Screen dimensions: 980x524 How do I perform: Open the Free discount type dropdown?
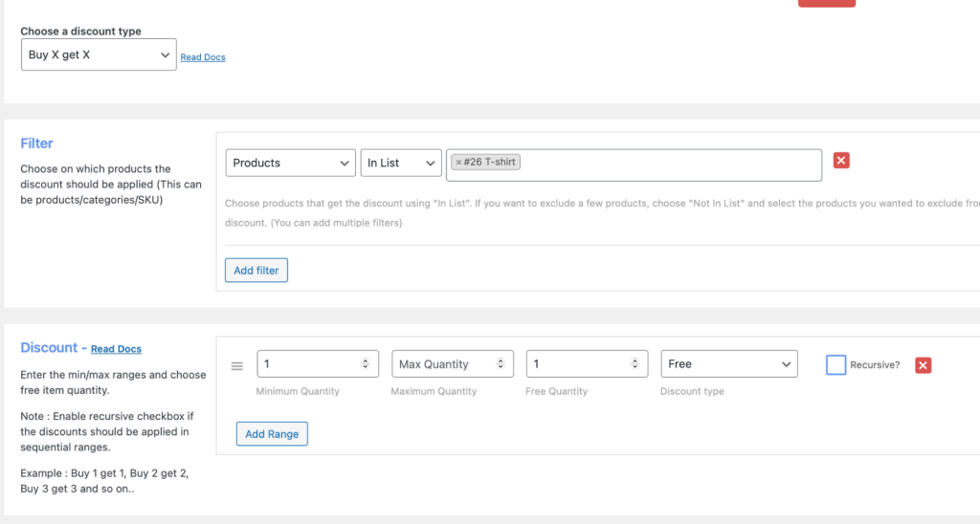(x=728, y=364)
